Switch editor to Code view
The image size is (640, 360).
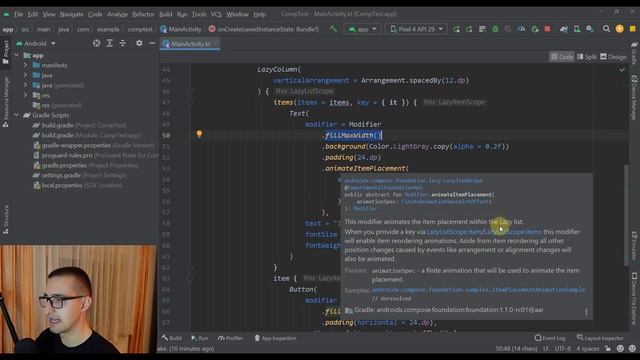click(562, 57)
